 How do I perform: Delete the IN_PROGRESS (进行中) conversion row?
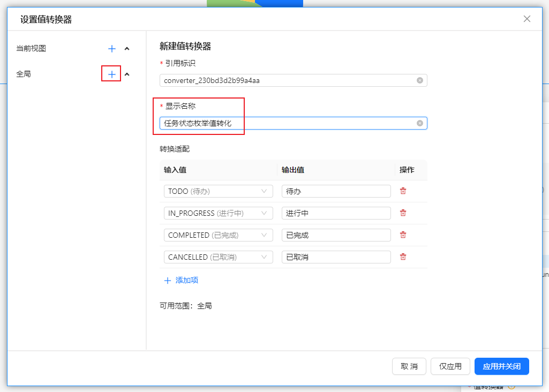pyautogui.click(x=403, y=213)
